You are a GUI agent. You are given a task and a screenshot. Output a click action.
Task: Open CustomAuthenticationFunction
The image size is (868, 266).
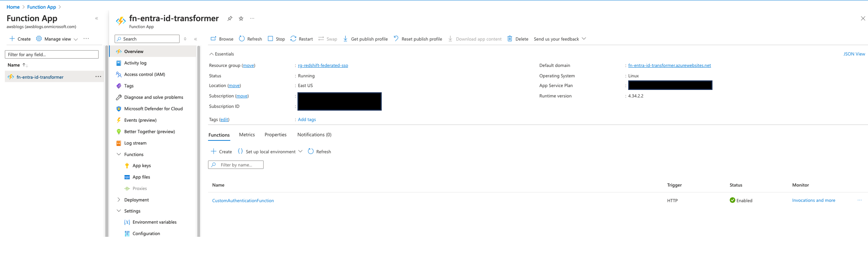[243, 201]
